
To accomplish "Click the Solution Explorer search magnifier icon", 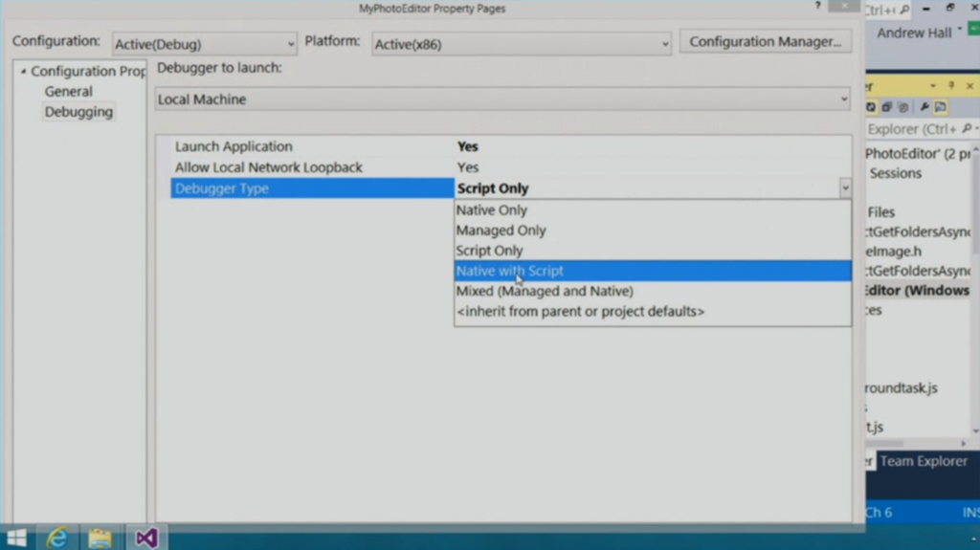I will tap(967, 129).
